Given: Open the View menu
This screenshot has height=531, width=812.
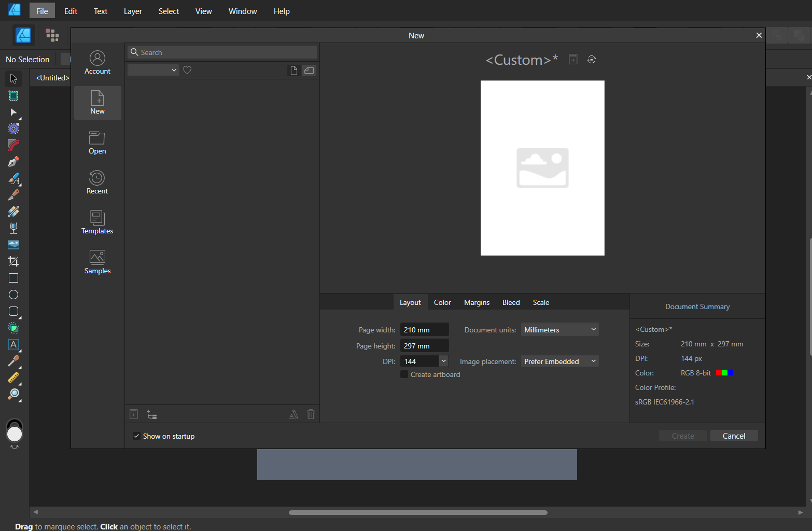Looking at the screenshot, I should point(203,11).
